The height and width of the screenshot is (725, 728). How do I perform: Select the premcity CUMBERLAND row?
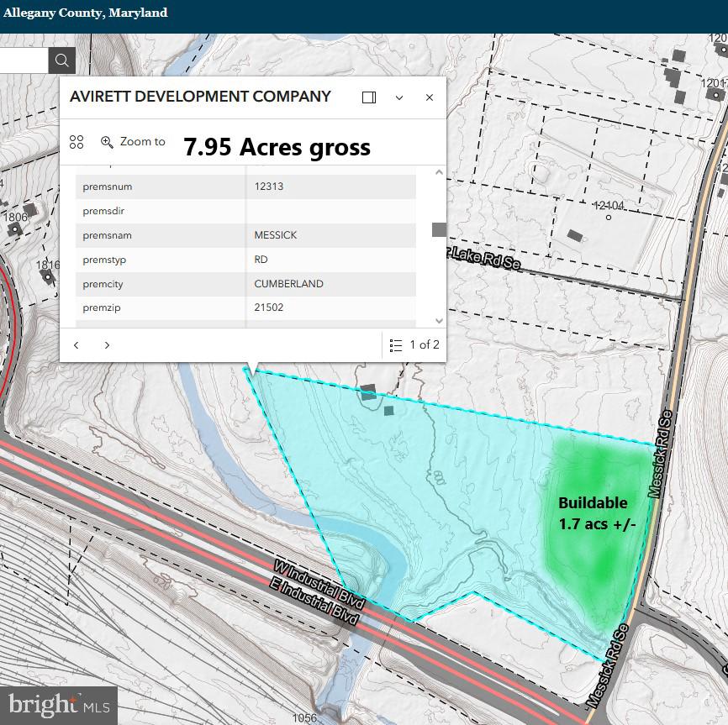coord(245,284)
